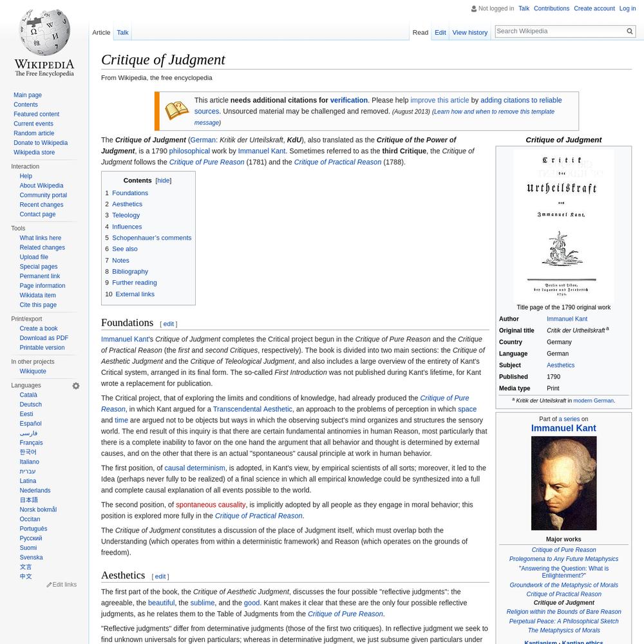Image resolution: width=644 pixels, height=644 pixels.
Task: Click Create account link
Action: [594, 8]
